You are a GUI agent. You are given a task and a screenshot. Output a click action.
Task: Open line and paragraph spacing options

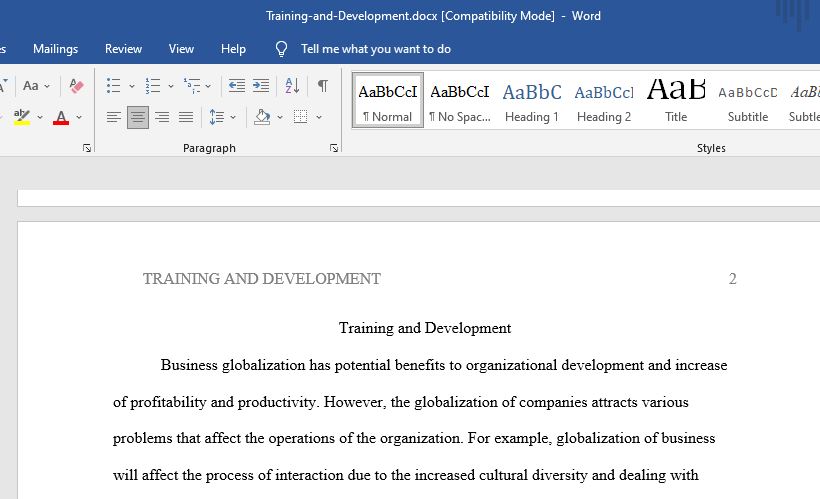point(217,117)
